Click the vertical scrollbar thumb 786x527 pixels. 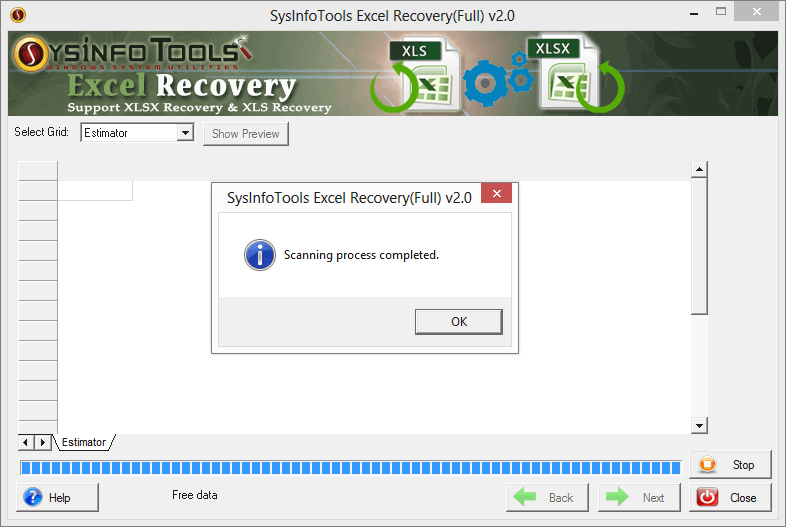click(699, 246)
